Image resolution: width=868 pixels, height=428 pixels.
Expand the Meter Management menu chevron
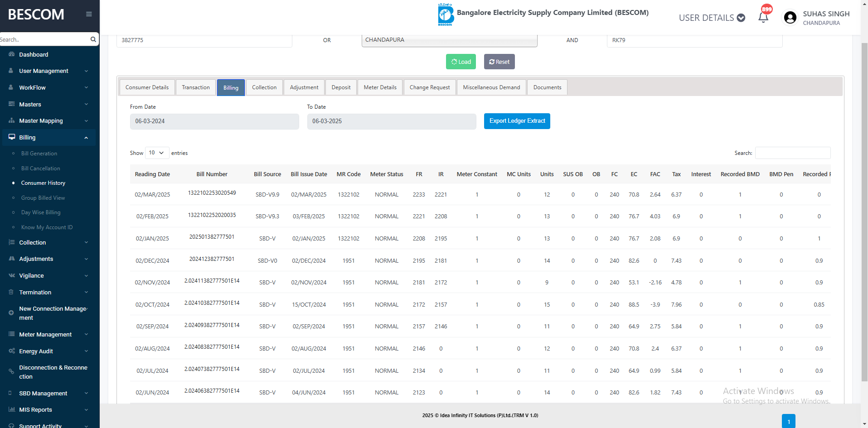click(86, 334)
